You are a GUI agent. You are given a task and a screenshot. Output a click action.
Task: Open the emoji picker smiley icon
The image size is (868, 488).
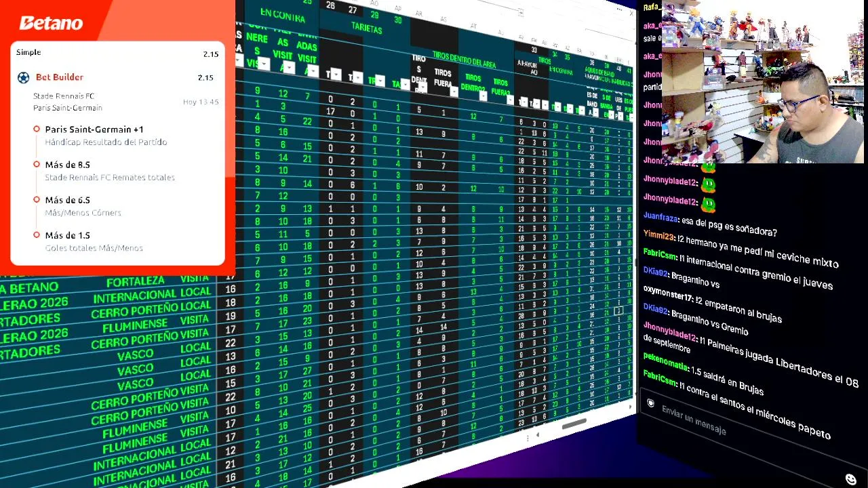(851, 479)
